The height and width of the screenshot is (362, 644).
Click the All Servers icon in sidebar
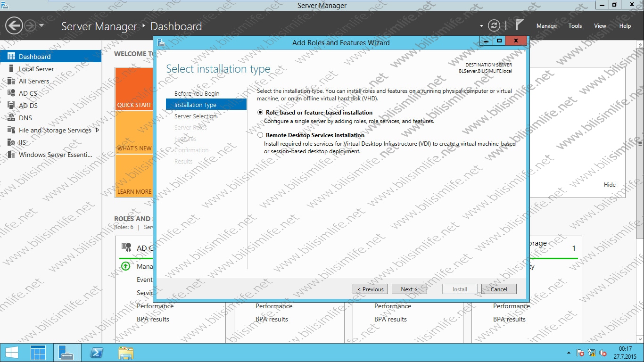coord(11,81)
